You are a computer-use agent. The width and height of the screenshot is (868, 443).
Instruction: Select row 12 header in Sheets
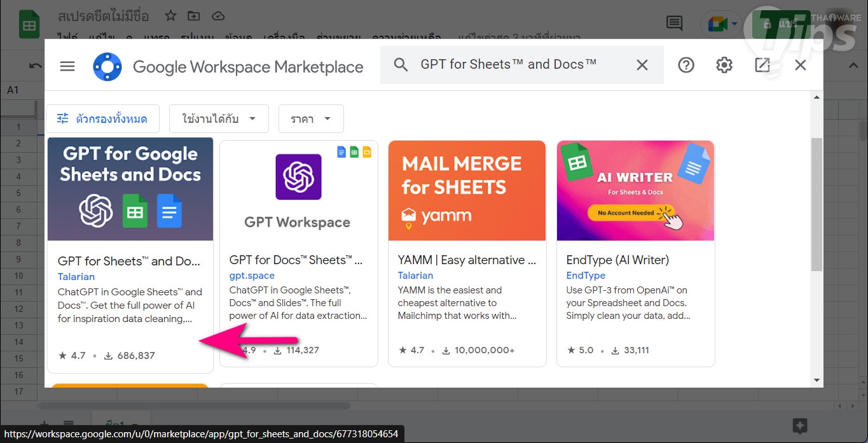point(19,309)
